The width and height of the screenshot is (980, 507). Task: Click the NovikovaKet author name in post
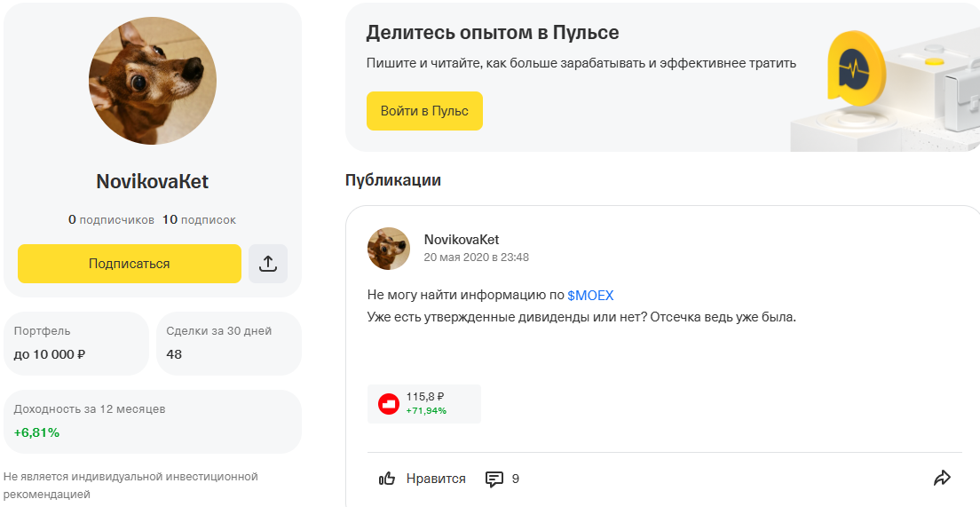click(462, 240)
